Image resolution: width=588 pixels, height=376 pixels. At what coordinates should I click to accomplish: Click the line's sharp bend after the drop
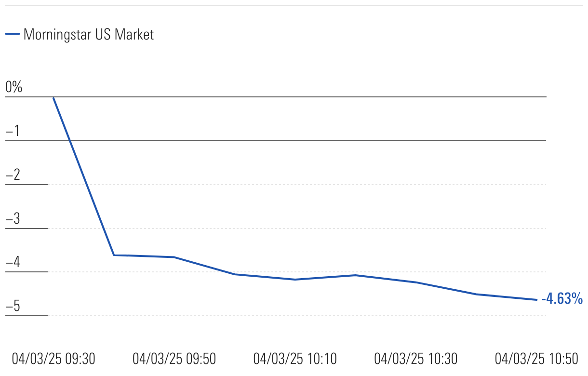coord(114,255)
